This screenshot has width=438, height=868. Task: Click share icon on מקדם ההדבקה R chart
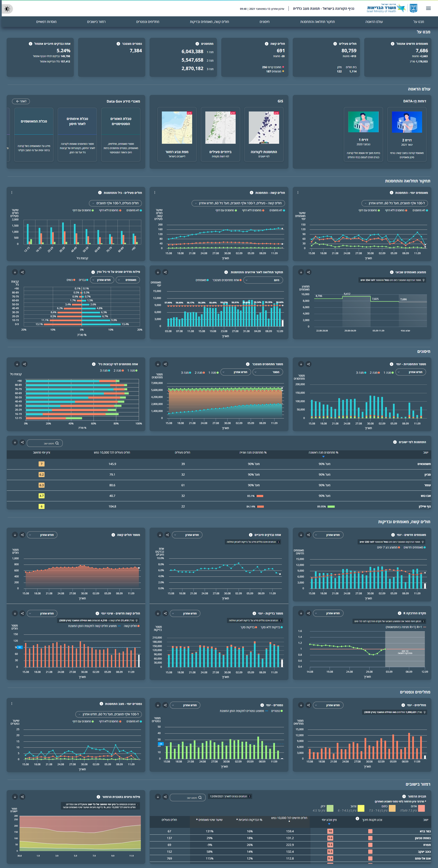(308, 613)
